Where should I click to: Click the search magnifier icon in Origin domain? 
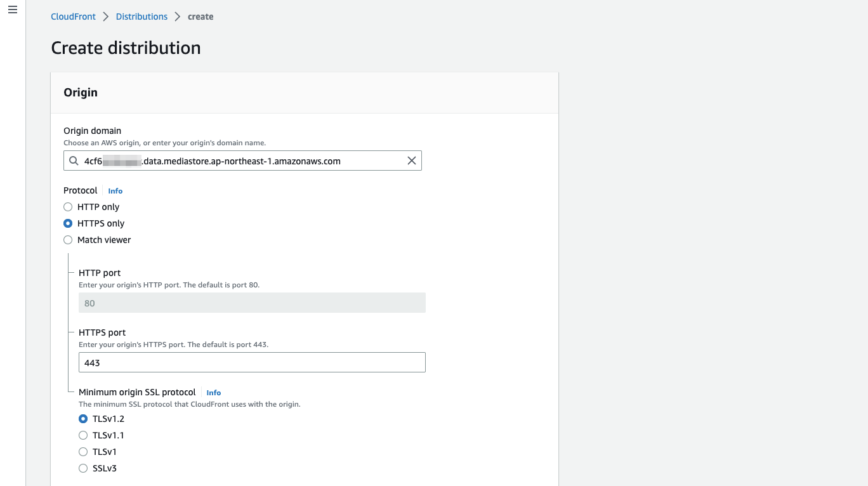click(74, 161)
